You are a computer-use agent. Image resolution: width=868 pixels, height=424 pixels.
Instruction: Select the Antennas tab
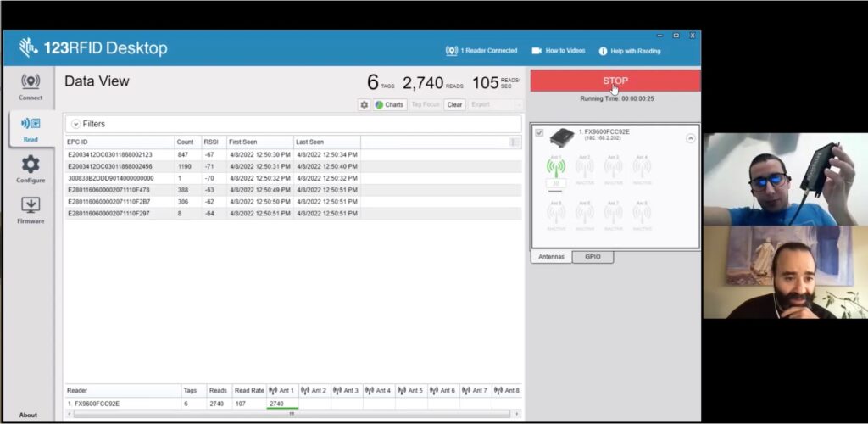coord(551,256)
